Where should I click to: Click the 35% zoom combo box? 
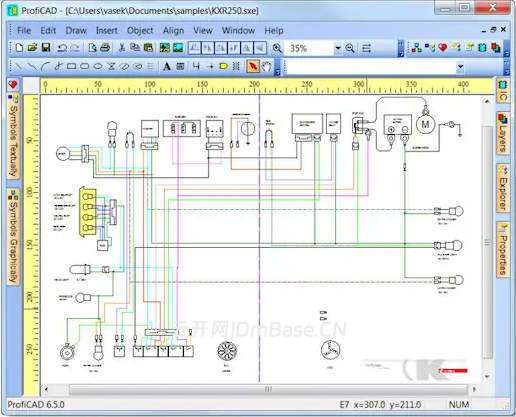pos(313,48)
